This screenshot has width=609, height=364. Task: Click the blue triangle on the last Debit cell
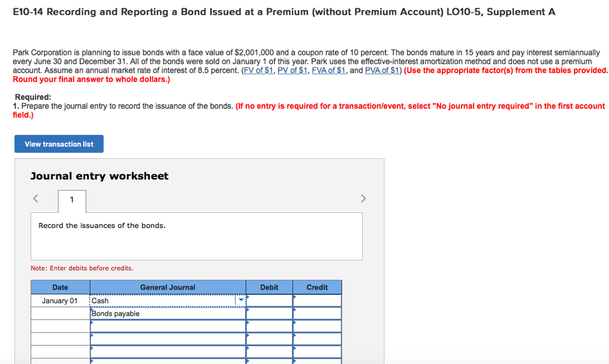[248, 360]
